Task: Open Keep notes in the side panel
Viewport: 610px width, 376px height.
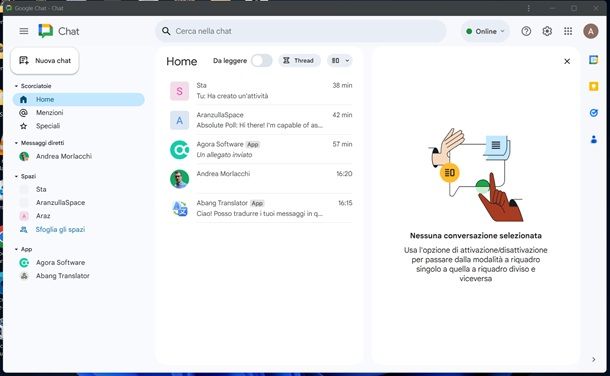Action: [x=593, y=86]
